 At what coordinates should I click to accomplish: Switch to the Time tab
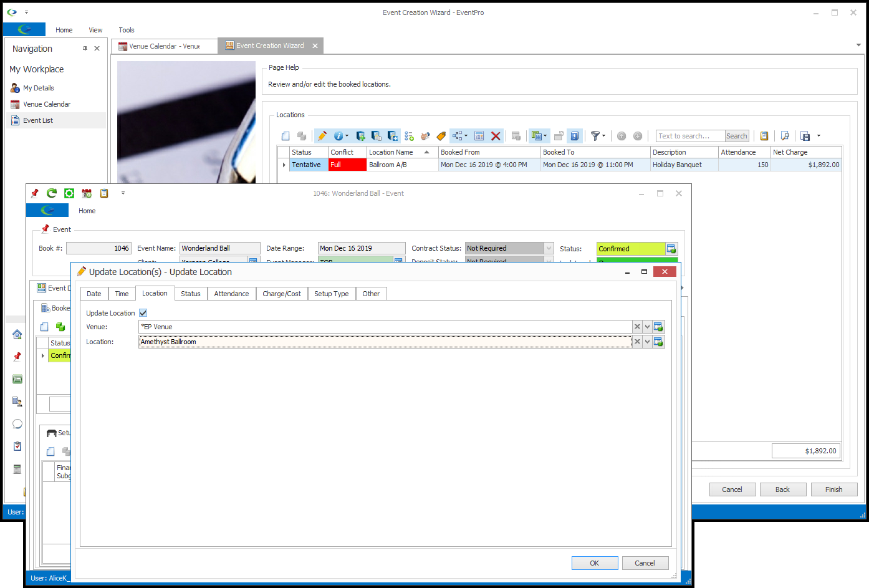point(122,294)
